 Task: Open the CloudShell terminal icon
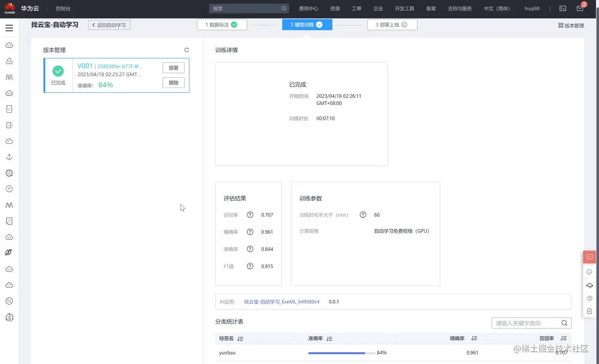click(x=562, y=8)
